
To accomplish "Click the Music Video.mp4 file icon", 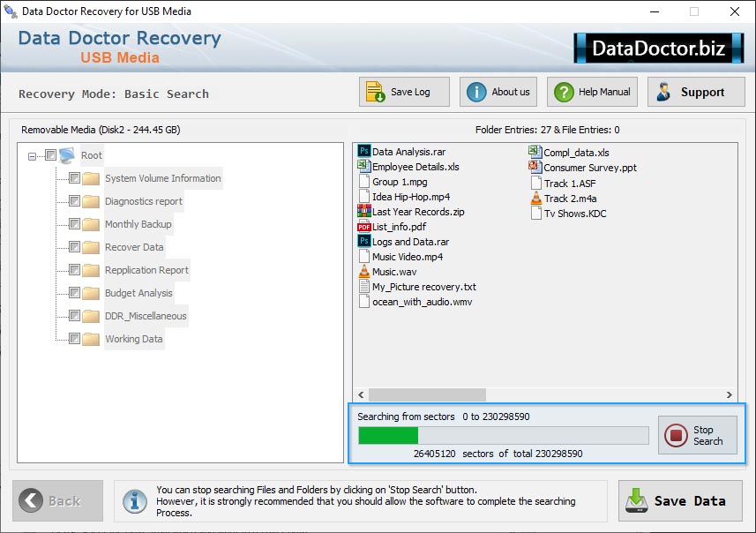I will [364, 257].
